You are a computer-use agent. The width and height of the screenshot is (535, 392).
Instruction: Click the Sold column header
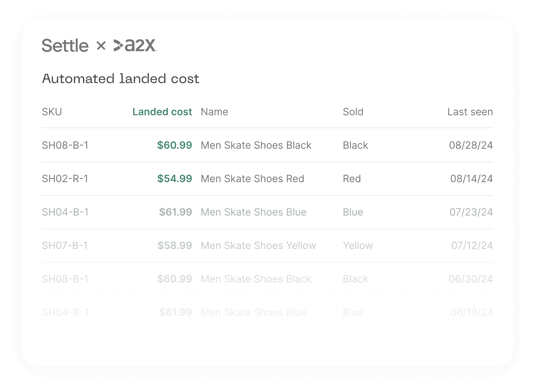tap(353, 112)
